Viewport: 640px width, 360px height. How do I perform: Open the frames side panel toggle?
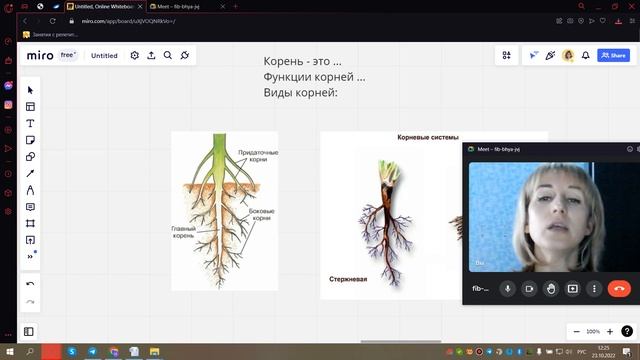tap(29, 331)
